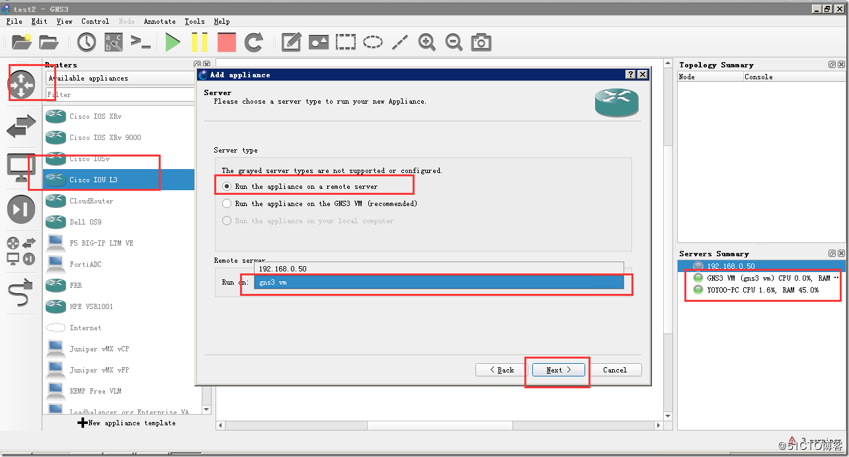Select the Insert picture tool
This screenshot has width=849, height=457.
click(x=318, y=42)
